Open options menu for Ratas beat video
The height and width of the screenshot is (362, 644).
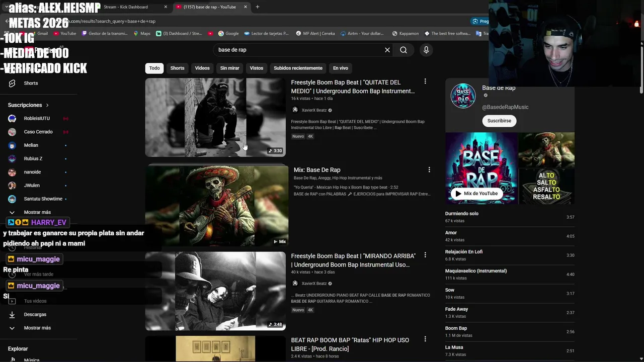coord(425,339)
